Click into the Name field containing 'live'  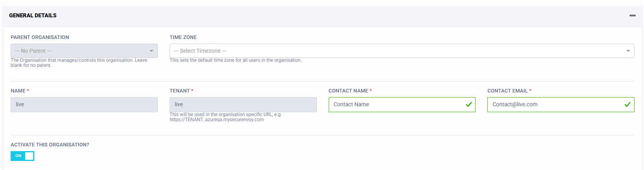84,105
